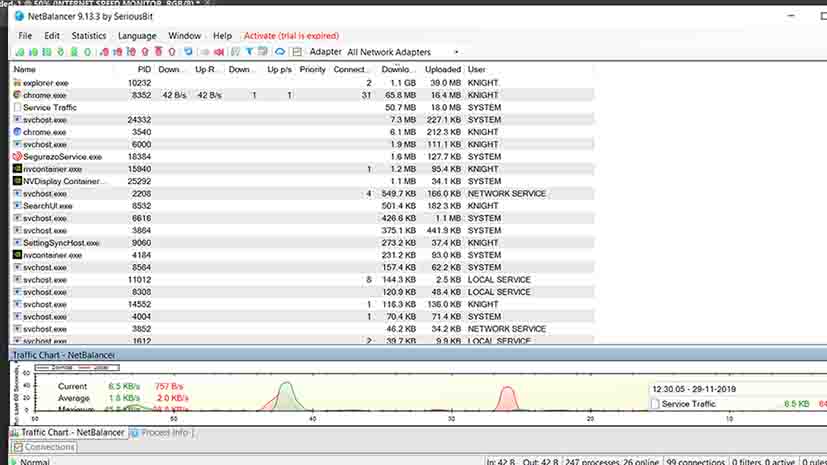Open the All Network Adapters dropdown
This screenshot has height=465, width=827.
[x=403, y=52]
